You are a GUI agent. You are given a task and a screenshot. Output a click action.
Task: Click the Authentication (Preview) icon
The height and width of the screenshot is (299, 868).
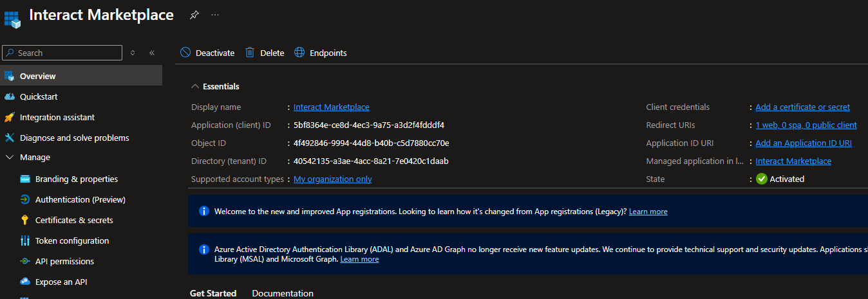pos(25,199)
